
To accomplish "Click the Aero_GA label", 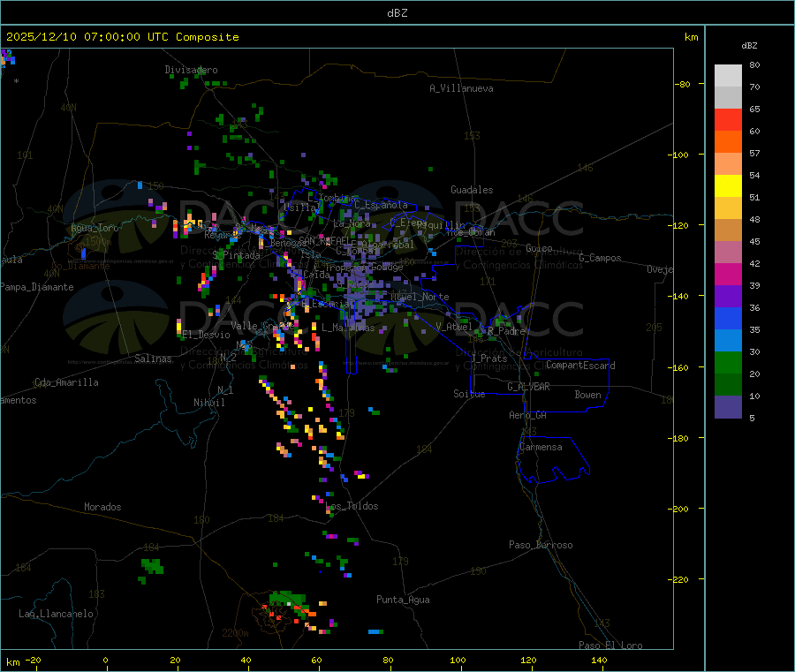I will point(528,415).
